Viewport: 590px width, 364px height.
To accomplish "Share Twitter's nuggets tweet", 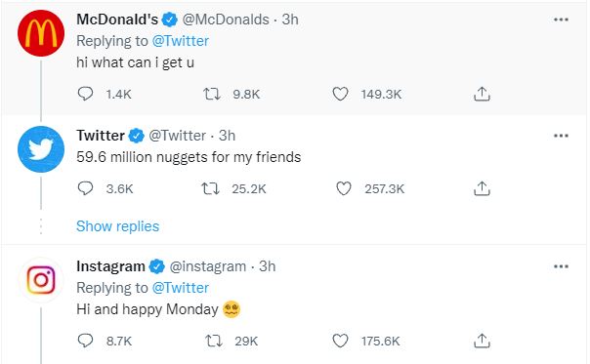I will coord(482,188).
